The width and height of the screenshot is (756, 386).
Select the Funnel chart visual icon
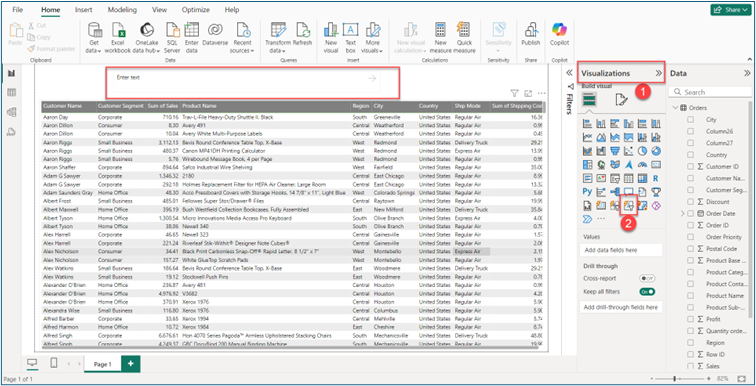pos(615,151)
